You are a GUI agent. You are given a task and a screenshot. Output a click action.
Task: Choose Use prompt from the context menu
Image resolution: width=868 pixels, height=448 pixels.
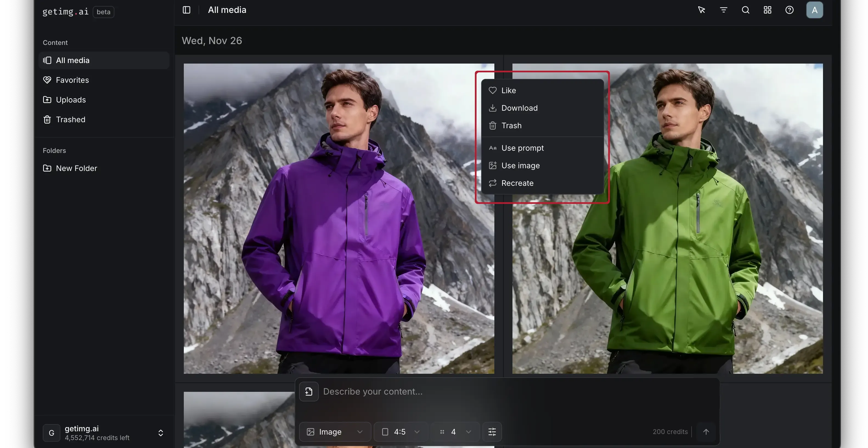(x=522, y=148)
